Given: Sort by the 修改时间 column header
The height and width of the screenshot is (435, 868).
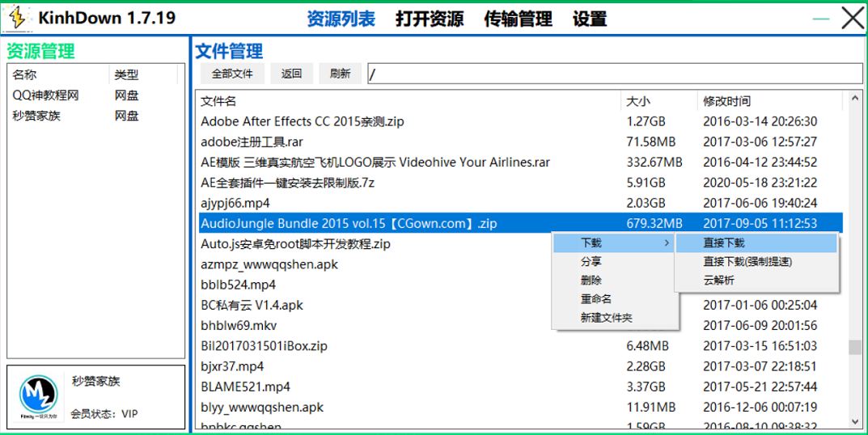Looking at the screenshot, I should 769,101.
